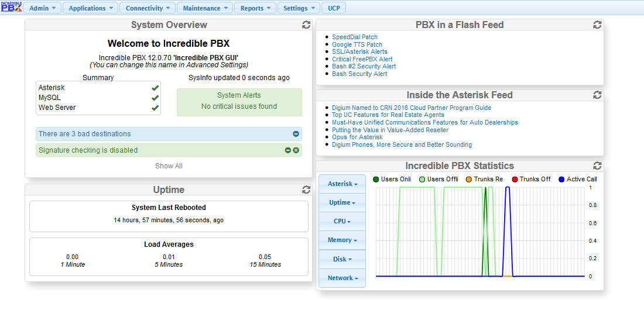
Task: Toggle Trunks Registered legend series
Action: 484,179
